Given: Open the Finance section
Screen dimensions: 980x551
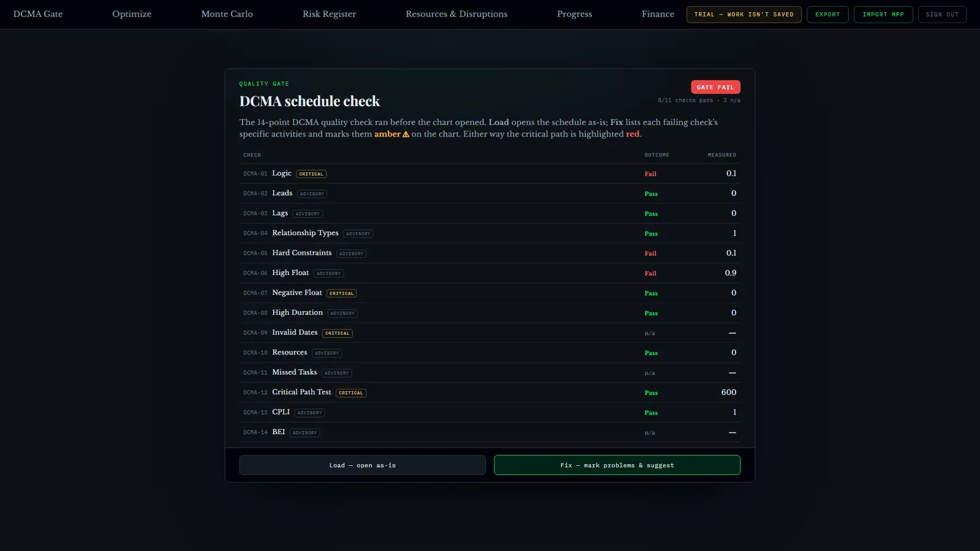Looking at the screenshot, I should tap(658, 14).
